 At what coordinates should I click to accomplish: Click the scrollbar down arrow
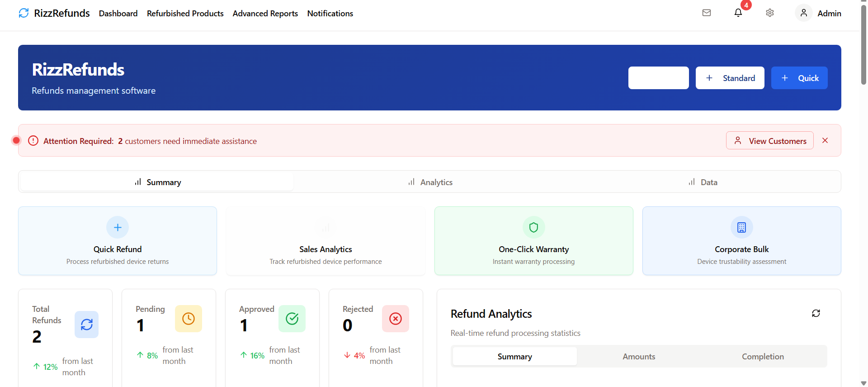[863, 383]
